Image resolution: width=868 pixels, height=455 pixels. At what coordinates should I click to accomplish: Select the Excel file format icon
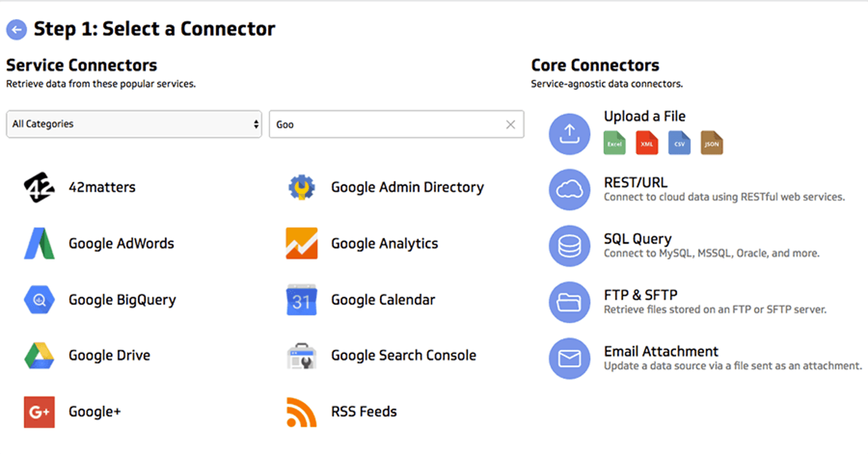point(614,143)
